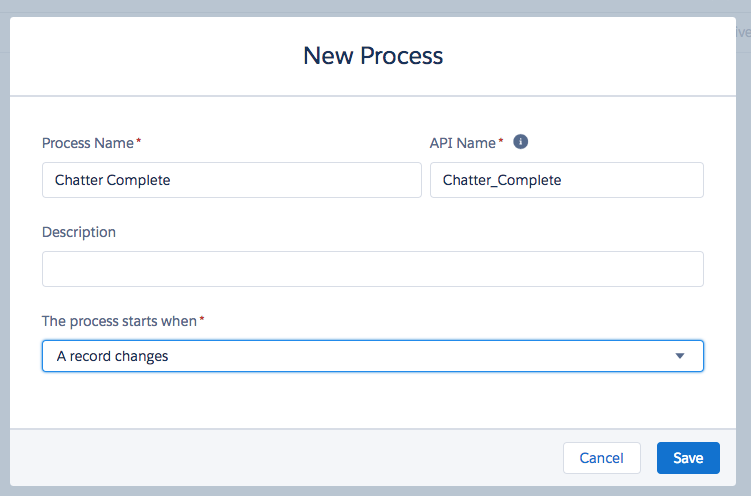Click the 'Description' field label
The width and height of the screenshot is (751, 496).
tap(79, 232)
